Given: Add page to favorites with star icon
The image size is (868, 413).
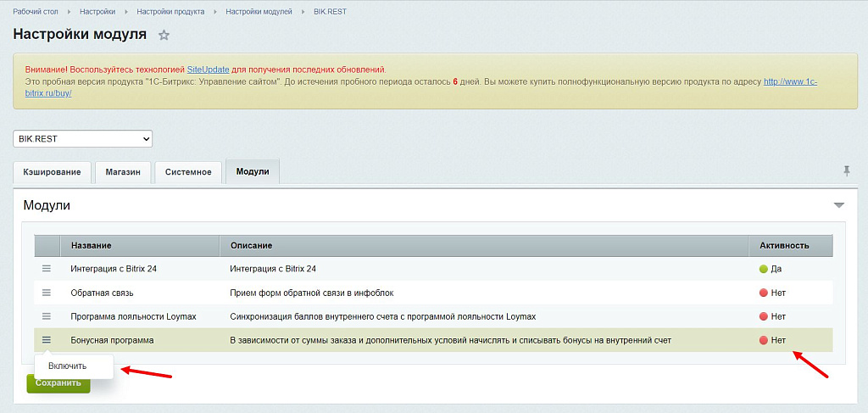Looking at the screenshot, I should pyautogui.click(x=164, y=36).
